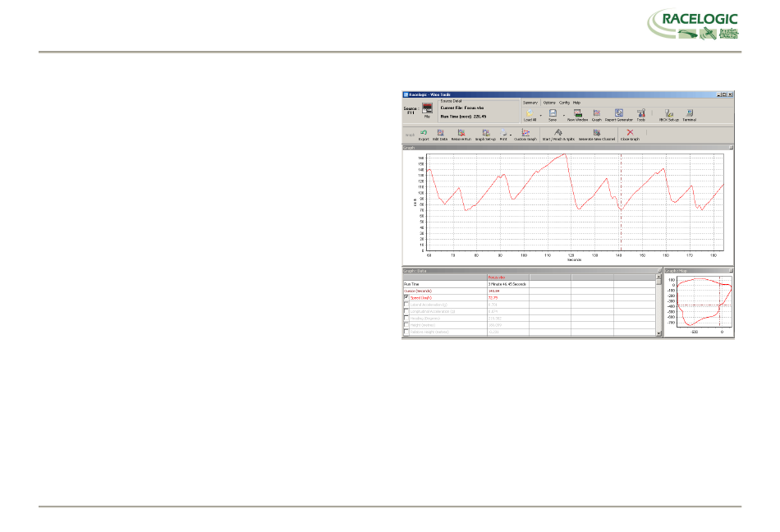Open the Config menu
Image resolution: width=780 pixels, height=532 pixels.
(564, 103)
